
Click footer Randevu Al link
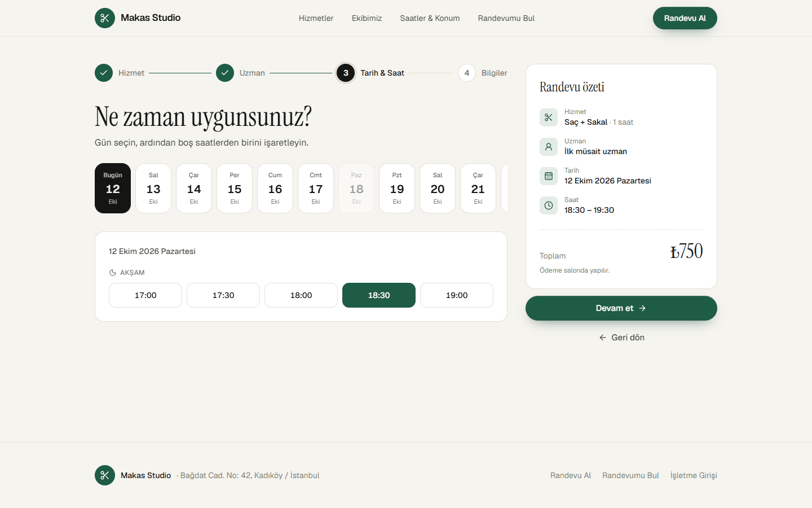pyautogui.click(x=571, y=475)
